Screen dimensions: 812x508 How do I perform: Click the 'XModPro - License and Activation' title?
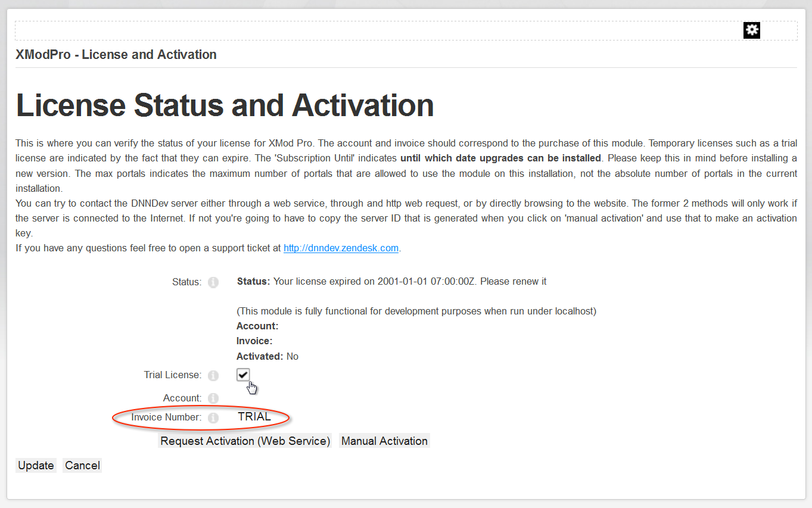(116, 55)
